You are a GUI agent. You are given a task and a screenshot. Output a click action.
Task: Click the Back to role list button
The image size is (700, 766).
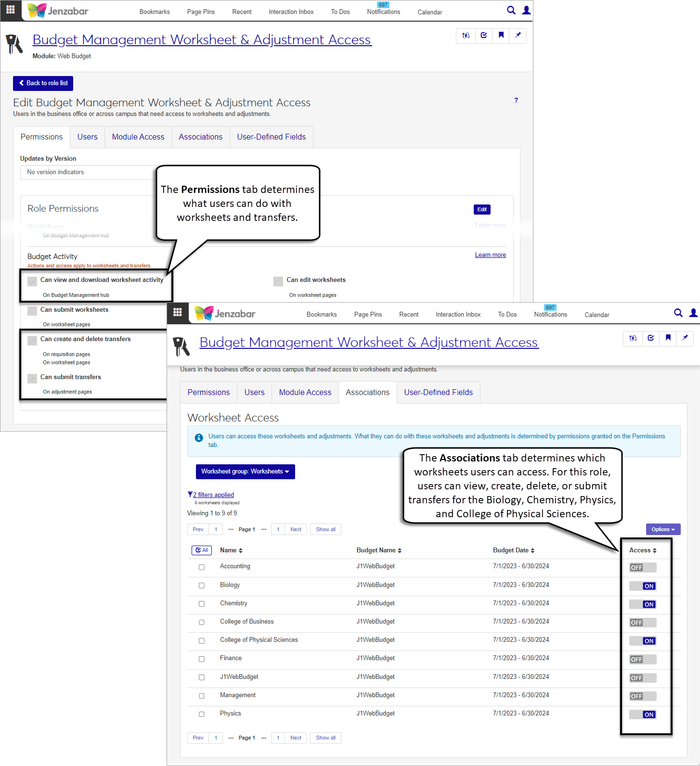coord(43,83)
